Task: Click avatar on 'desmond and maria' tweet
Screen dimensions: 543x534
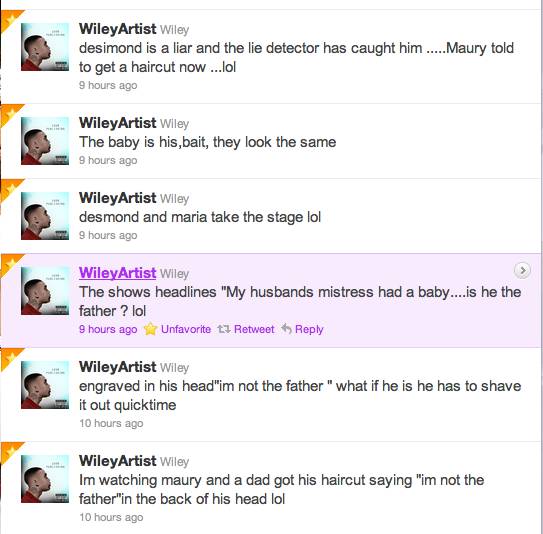Action: 45,216
